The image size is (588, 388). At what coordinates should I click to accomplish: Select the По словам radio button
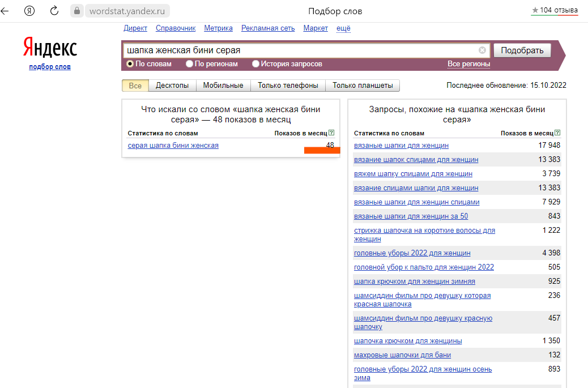tap(130, 64)
